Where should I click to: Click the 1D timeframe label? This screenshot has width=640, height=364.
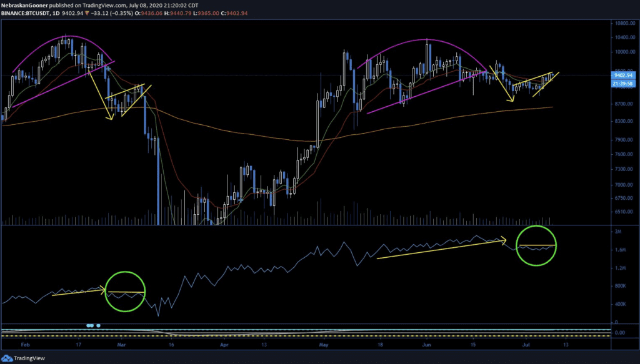[53, 12]
